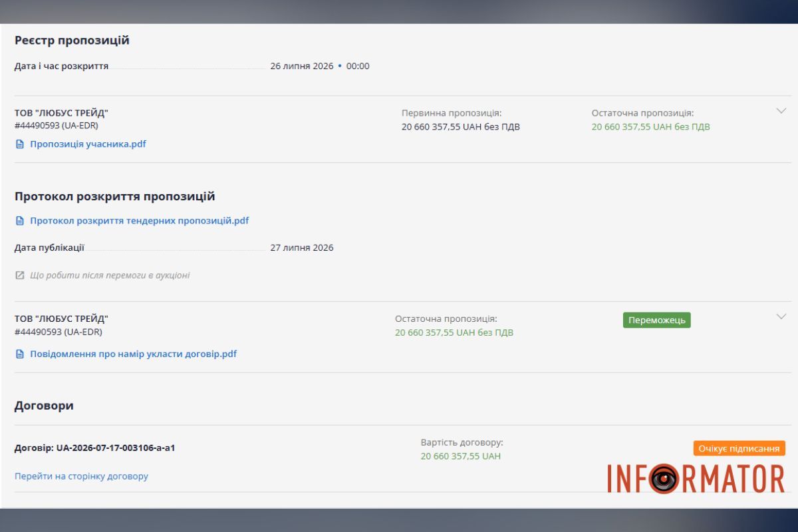Click the Договори section heading
The height and width of the screenshot is (532, 798).
[x=44, y=405]
